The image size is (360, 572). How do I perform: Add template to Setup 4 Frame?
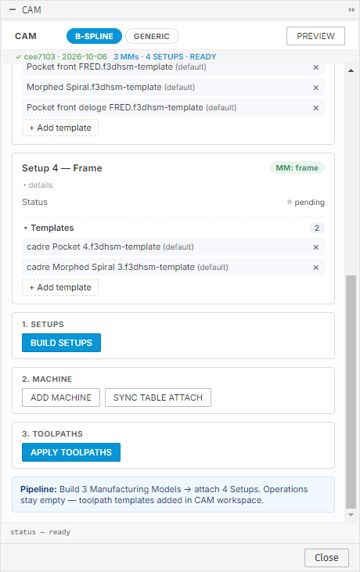[x=60, y=287]
